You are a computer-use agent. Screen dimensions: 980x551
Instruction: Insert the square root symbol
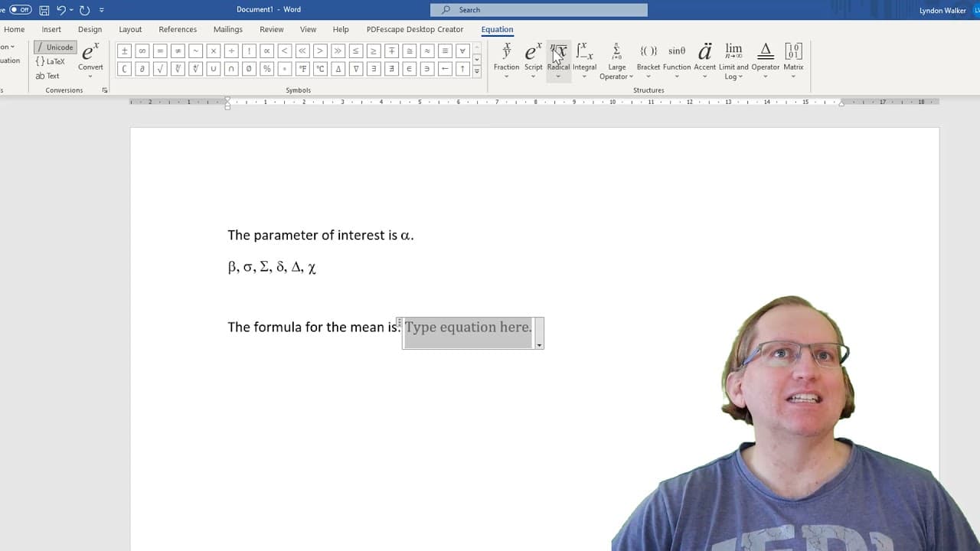tap(159, 69)
